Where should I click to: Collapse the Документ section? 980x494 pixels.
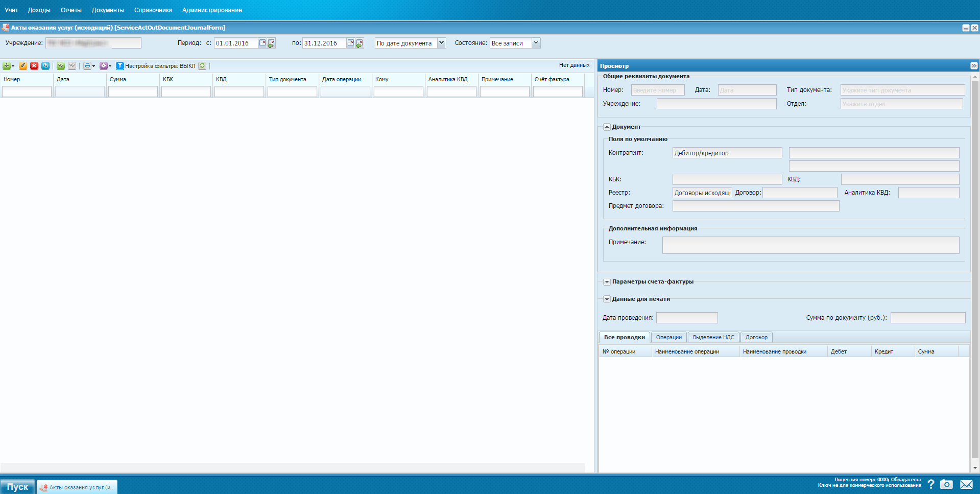click(607, 127)
